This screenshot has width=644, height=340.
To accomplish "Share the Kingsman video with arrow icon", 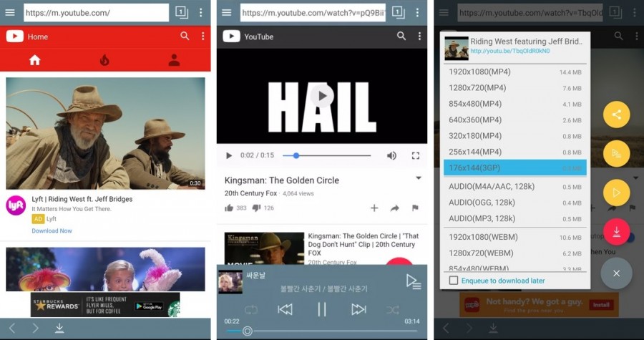I will [395, 208].
